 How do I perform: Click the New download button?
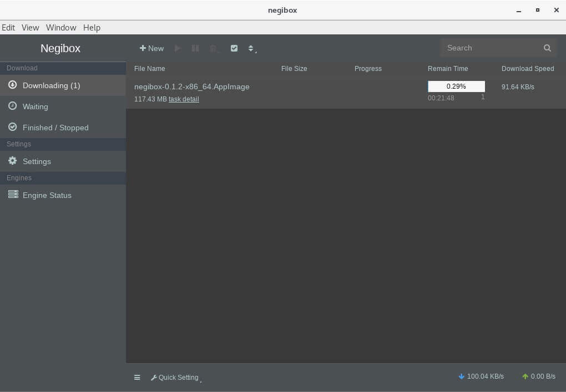click(x=151, y=48)
